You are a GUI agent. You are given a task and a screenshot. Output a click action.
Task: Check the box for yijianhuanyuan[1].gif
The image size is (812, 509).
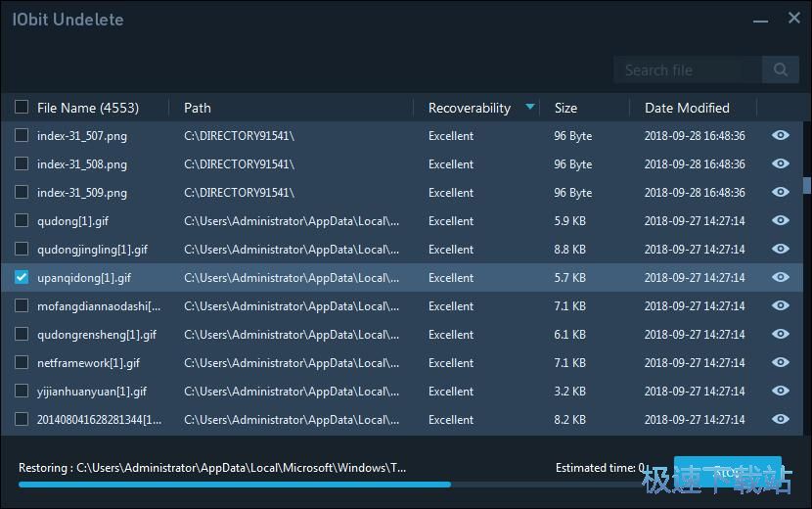point(22,391)
